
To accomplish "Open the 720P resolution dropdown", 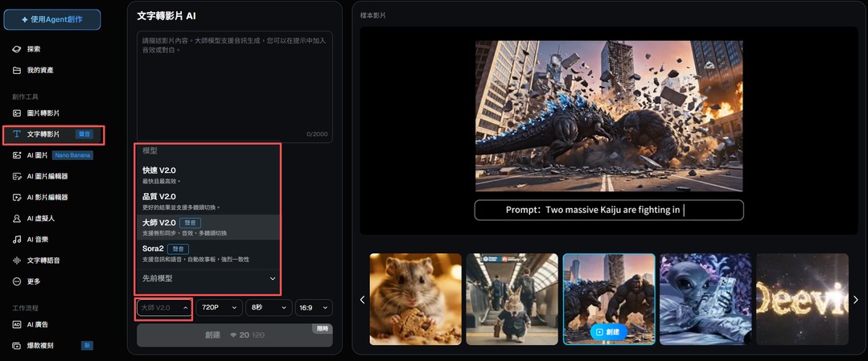I will (x=219, y=307).
